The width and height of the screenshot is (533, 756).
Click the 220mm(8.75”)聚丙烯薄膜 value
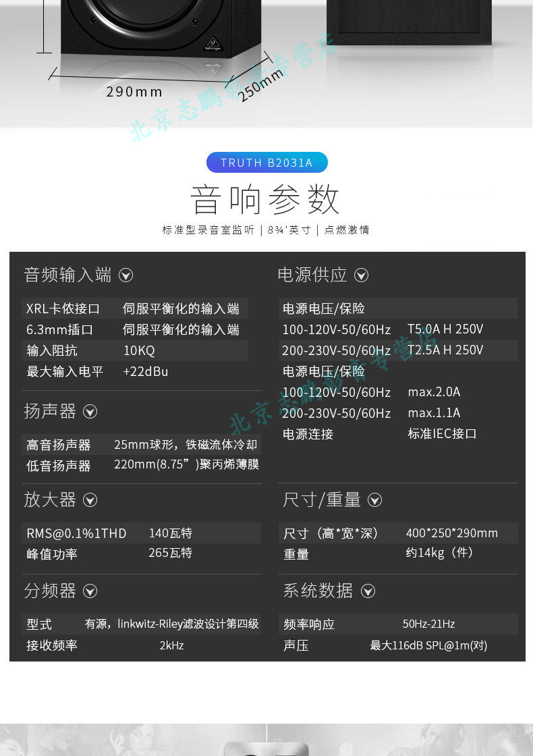[186, 464]
